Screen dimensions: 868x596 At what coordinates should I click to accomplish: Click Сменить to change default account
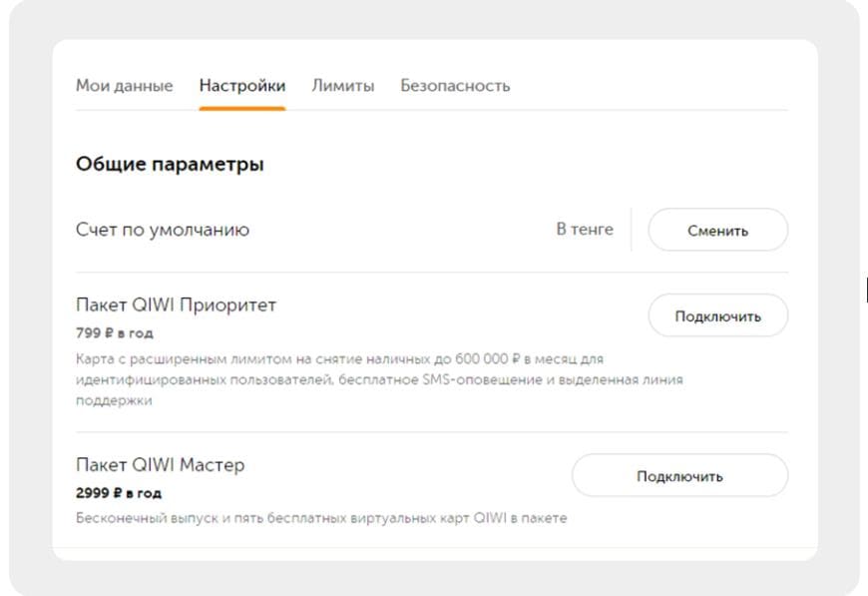point(717,230)
